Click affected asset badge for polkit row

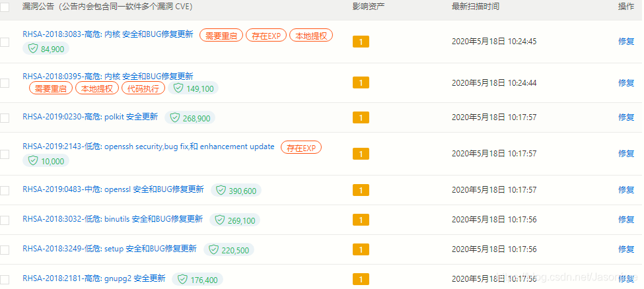[x=361, y=118]
